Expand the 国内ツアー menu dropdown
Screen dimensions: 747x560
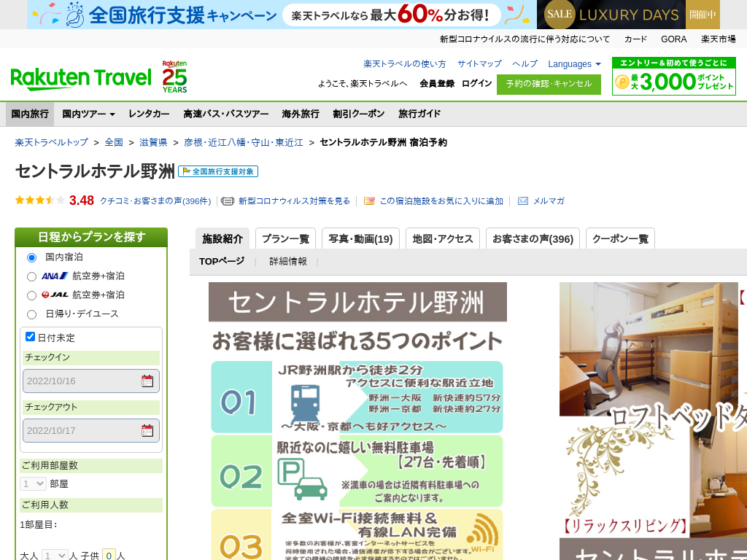coord(88,114)
